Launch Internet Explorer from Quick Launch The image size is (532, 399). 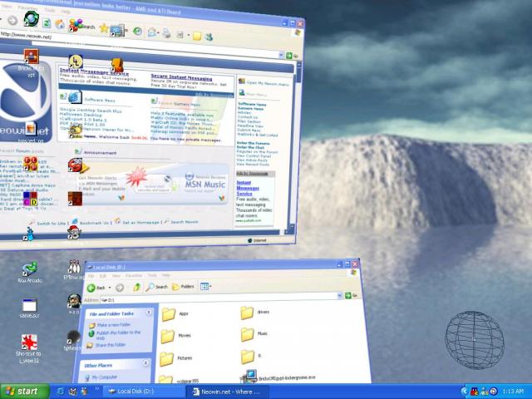click(61, 392)
